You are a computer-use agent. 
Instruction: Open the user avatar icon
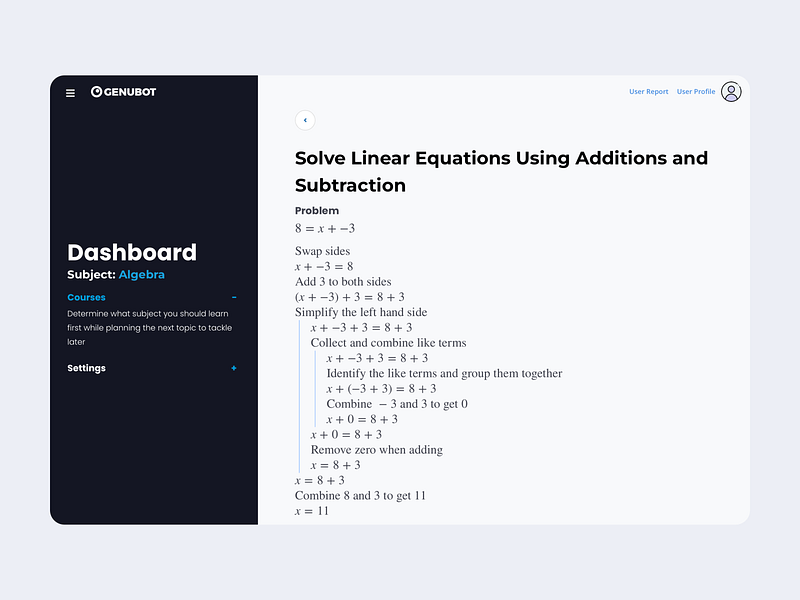click(731, 92)
